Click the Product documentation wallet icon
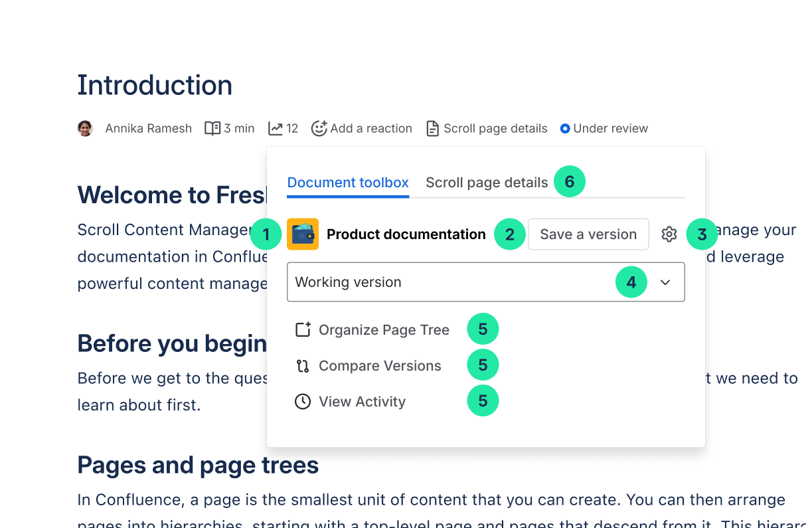The image size is (812, 528). pyautogui.click(x=303, y=234)
